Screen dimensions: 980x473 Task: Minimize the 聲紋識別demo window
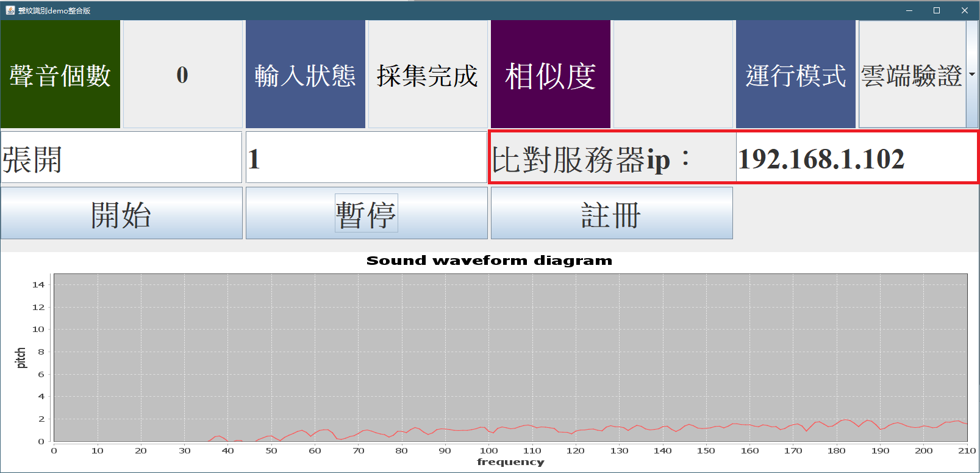click(909, 10)
